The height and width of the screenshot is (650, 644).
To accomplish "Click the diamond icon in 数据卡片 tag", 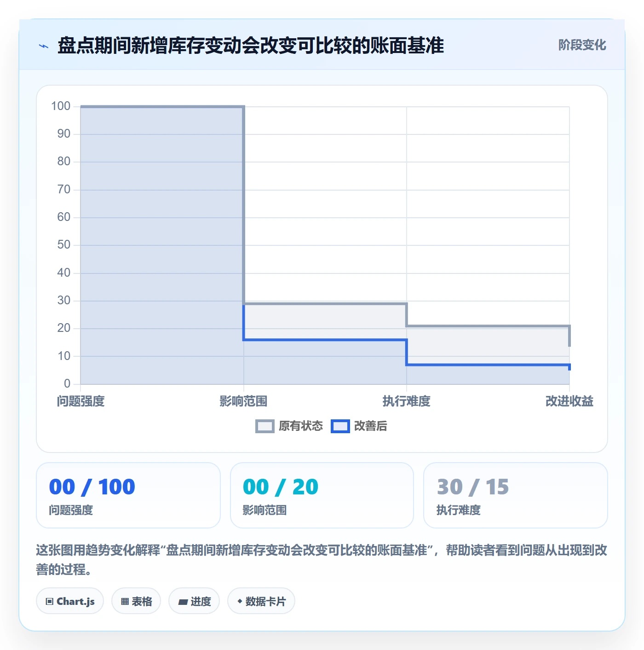I will 240,601.
